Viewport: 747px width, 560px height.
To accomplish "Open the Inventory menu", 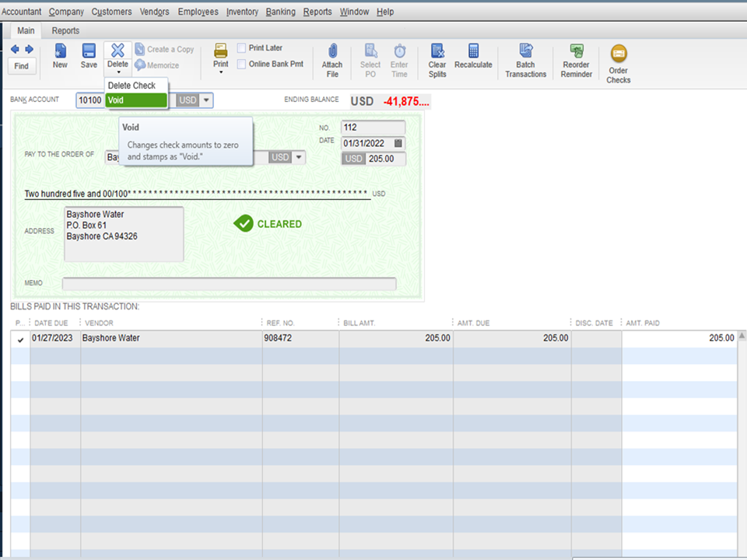I will point(242,12).
